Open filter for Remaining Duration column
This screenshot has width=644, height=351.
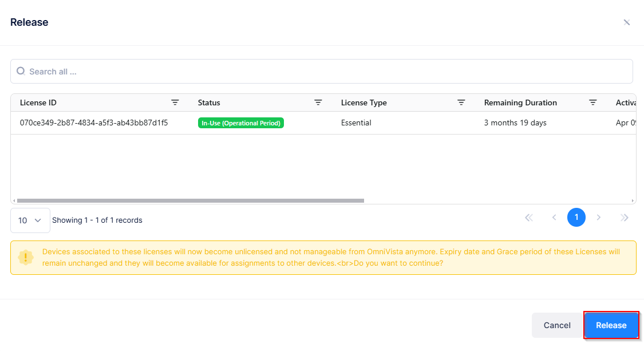click(593, 102)
